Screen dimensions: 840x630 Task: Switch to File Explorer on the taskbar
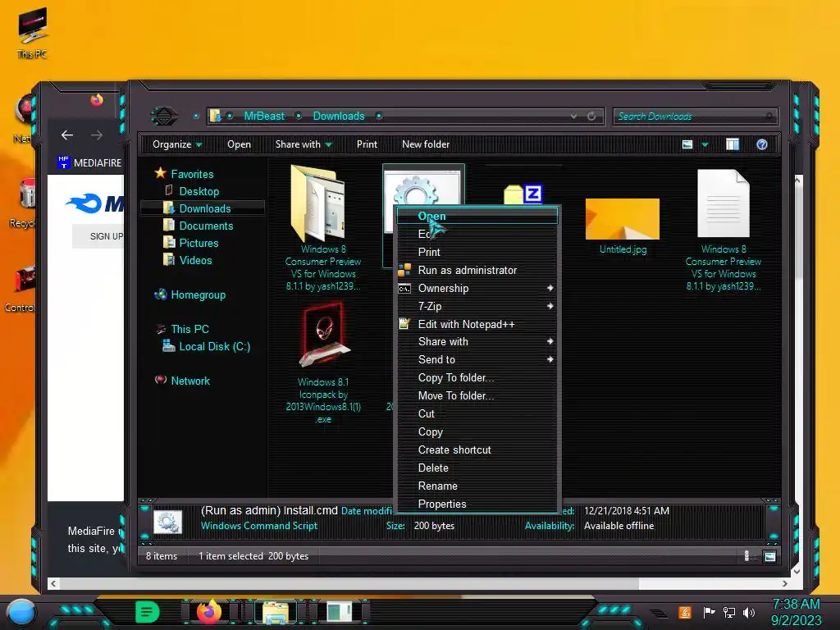tap(276, 612)
